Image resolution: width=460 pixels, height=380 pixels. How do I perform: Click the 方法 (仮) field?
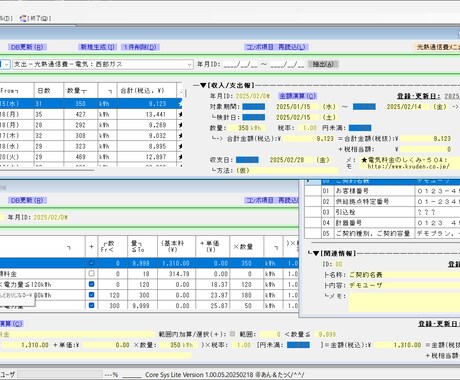[x=287, y=171]
